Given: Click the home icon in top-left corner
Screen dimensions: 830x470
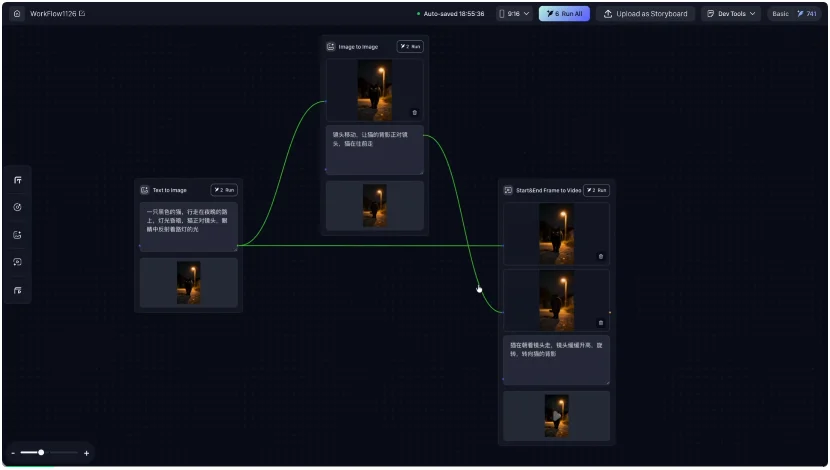Looking at the screenshot, I should tap(16, 14).
